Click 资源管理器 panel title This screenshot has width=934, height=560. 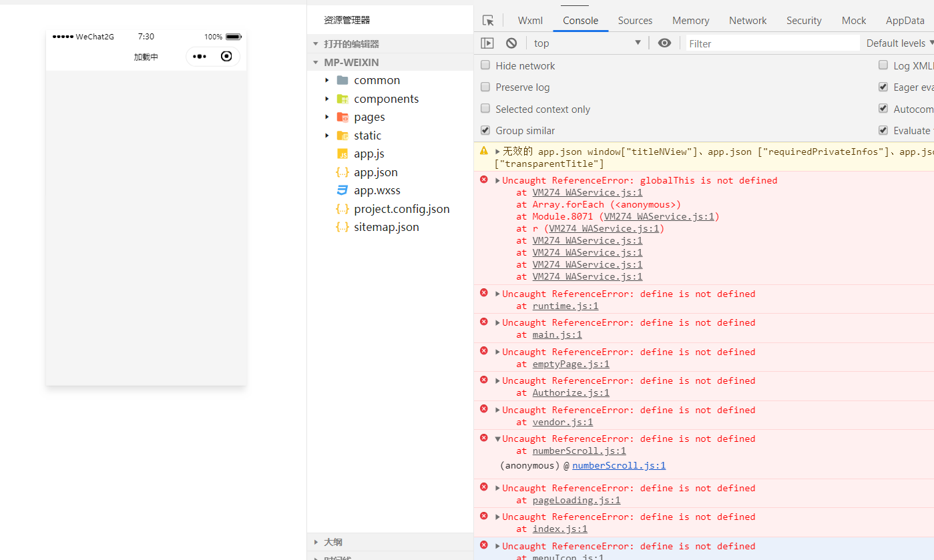coord(346,20)
